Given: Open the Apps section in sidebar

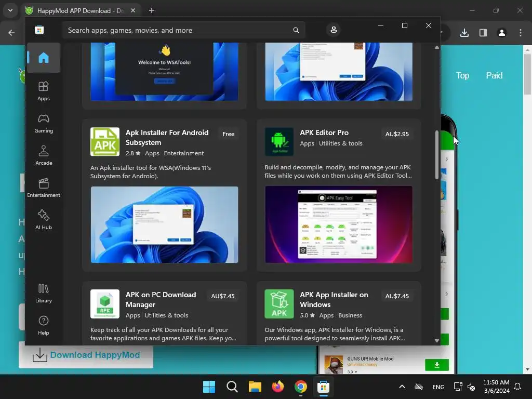Looking at the screenshot, I should point(44,91).
